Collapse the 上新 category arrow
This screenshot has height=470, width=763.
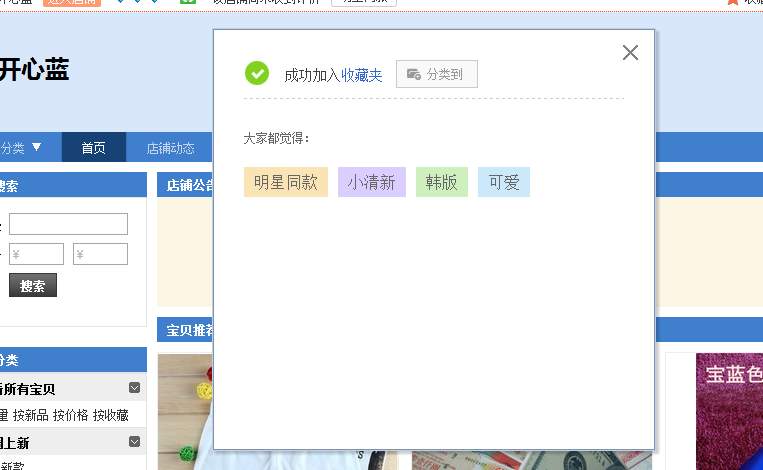pyautogui.click(x=134, y=441)
